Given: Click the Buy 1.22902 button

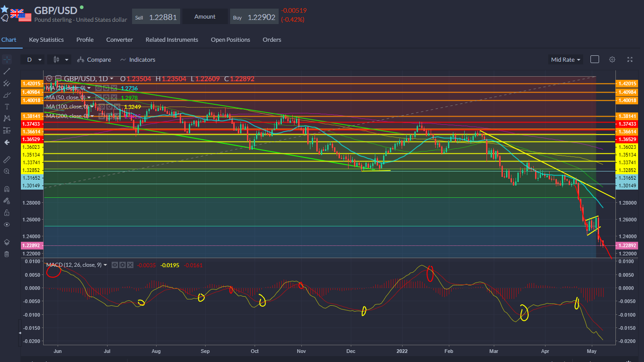Looking at the screenshot, I should pos(254,17).
